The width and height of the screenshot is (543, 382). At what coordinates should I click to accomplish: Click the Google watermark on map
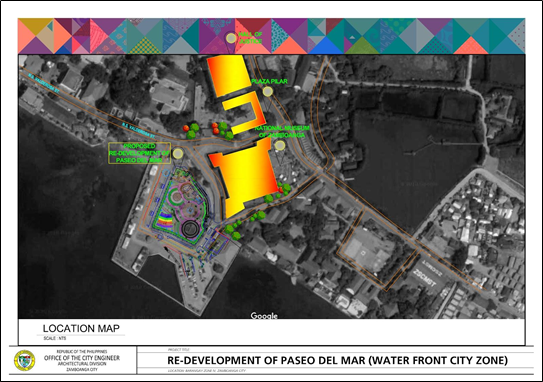pos(264,316)
